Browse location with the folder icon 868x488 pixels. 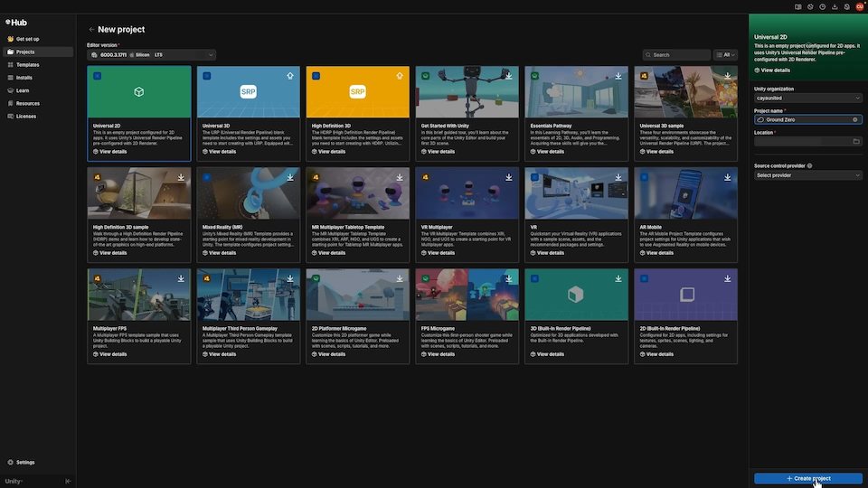(856, 141)
